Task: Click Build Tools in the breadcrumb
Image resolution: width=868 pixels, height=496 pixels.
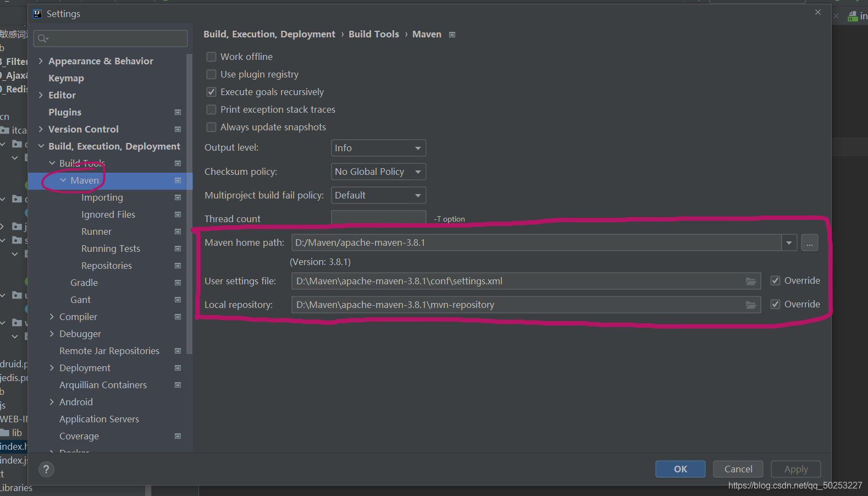Action: (x=374, y=34)
